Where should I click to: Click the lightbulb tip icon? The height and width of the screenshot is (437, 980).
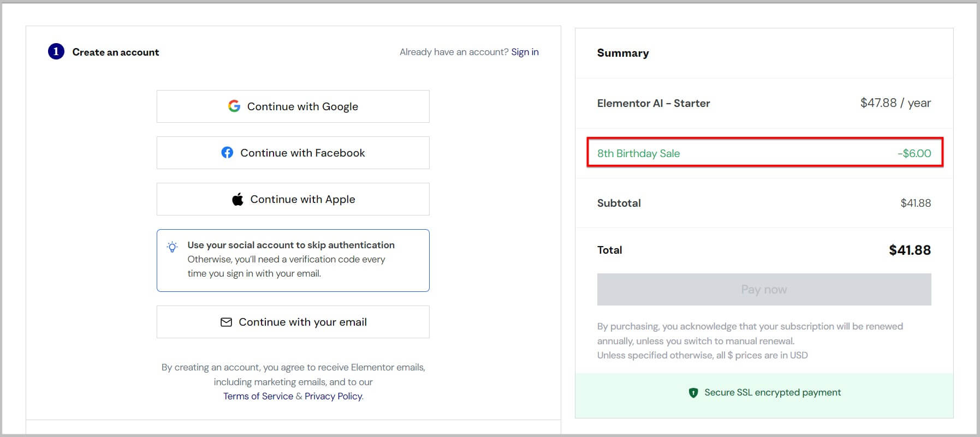[x=172, y=247]
